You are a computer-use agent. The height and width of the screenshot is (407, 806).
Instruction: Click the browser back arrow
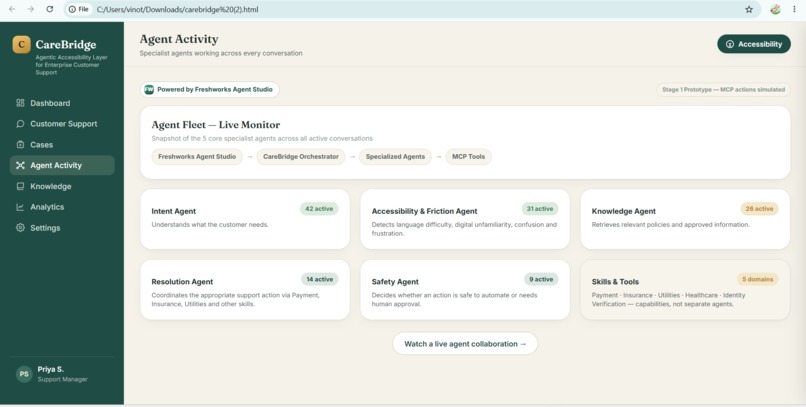click(x=12, y=9)
